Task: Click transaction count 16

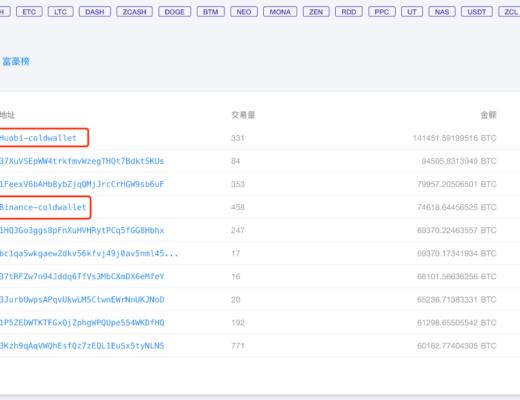Action: (x=236, y=276)
